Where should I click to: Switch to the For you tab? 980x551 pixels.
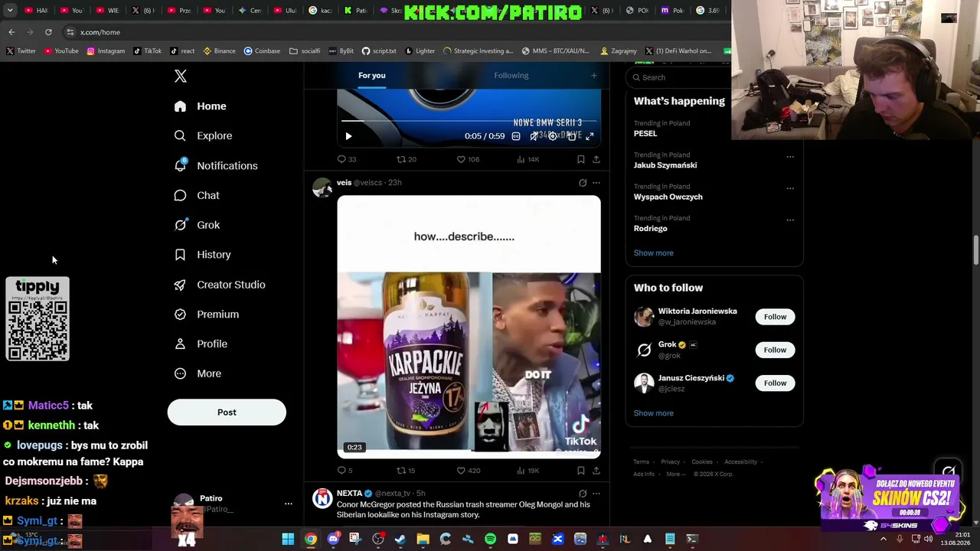point(372,75)
